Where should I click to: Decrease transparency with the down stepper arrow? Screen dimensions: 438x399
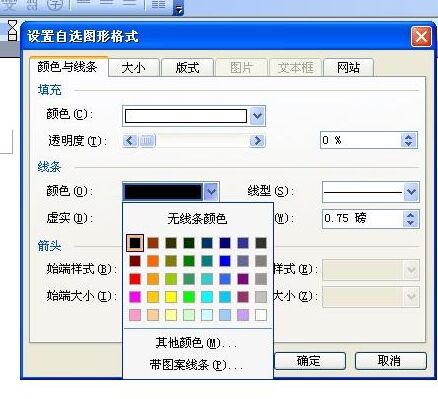[x=409, y=144]
